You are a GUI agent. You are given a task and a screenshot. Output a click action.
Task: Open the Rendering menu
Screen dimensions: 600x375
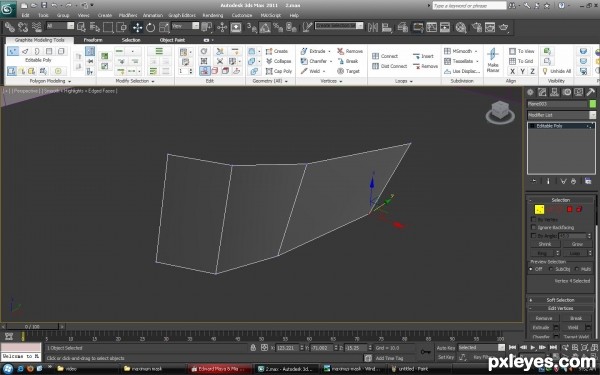point(212,15)
